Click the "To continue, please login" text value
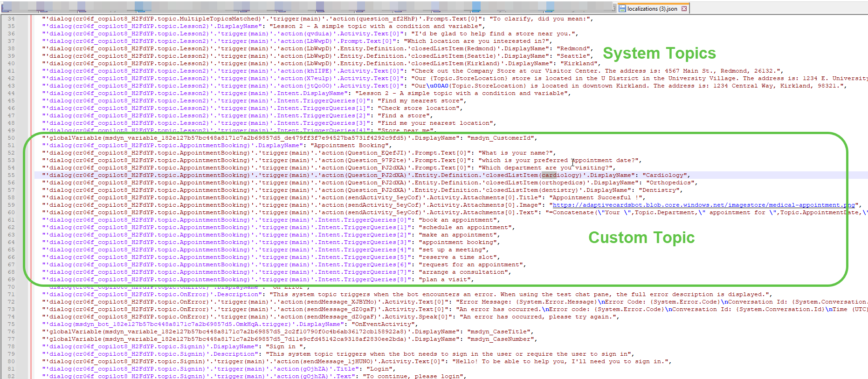This screenshot has width=868, height=379. pos(413,376)
